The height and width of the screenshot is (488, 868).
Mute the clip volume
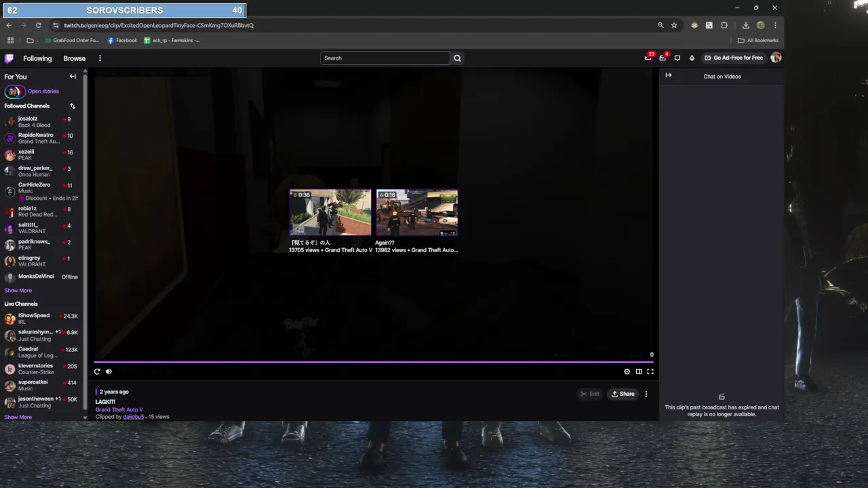point(108,371)
